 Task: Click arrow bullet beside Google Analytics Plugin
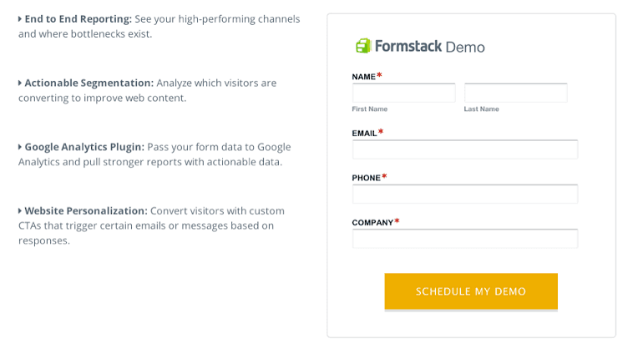[20, 146]
